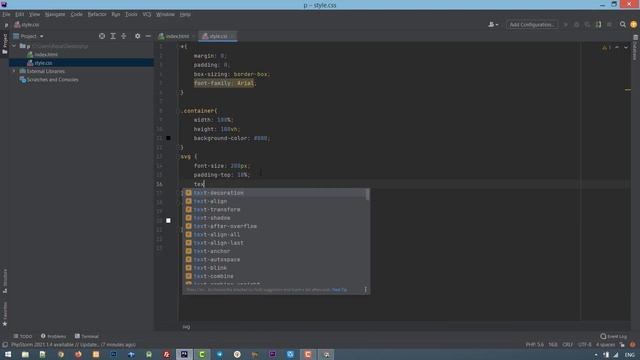Open the Refactor menu

pos(97,14)
